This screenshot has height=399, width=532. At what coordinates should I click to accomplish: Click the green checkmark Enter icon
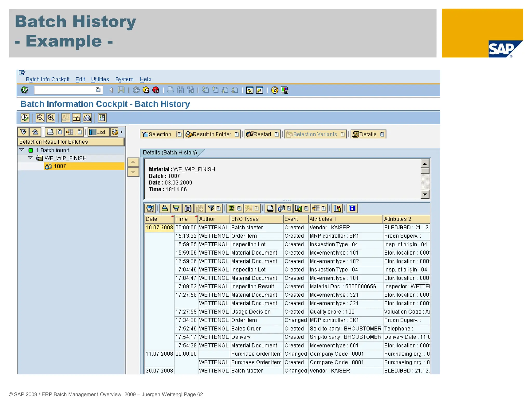pos(24,90)
